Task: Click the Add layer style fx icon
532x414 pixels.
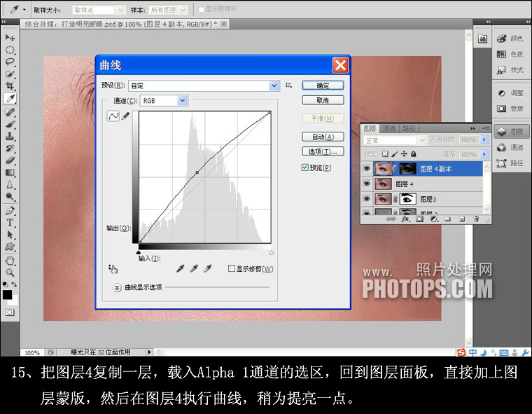Action: pyautogui.click(x=406, y=219)
